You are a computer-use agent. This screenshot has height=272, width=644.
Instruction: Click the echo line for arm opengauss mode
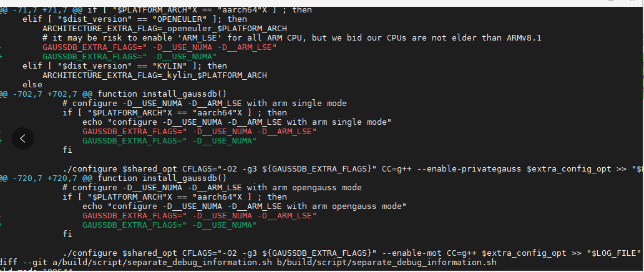tap(244, 206)
